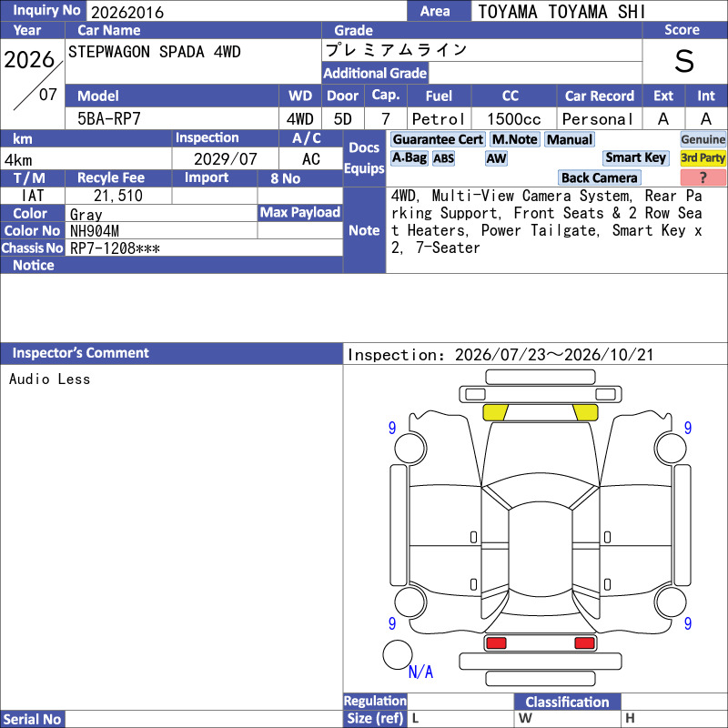The height and width of the screenshot is (728, 728).
Task: Click the pink question mark badge
Action: click(x=703, y=177)
